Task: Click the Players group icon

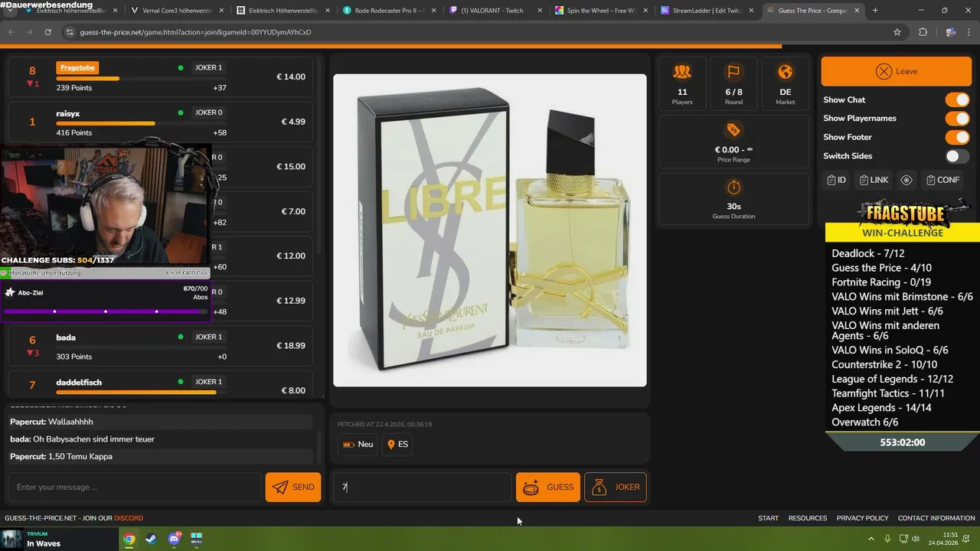Action: (681, 72)
